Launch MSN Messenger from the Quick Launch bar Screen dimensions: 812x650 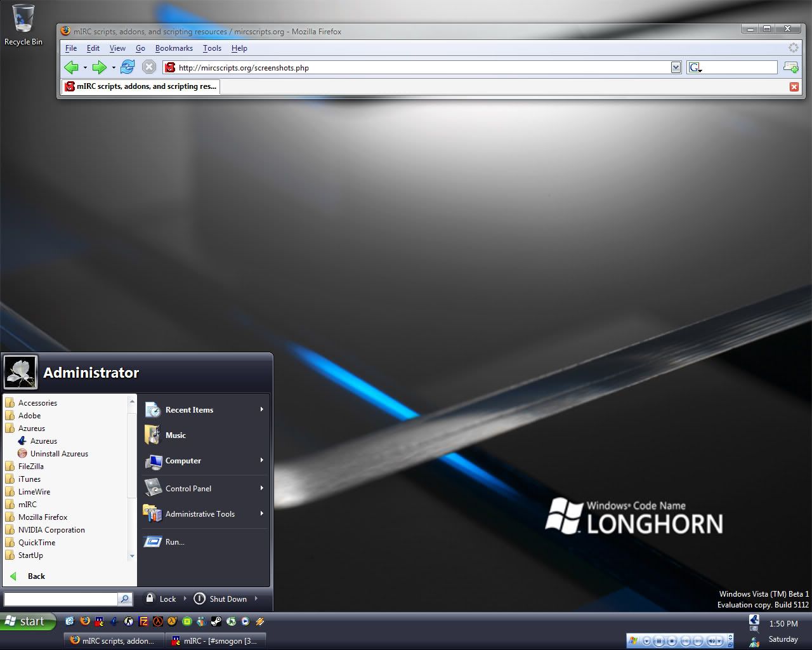pos(201,621)
